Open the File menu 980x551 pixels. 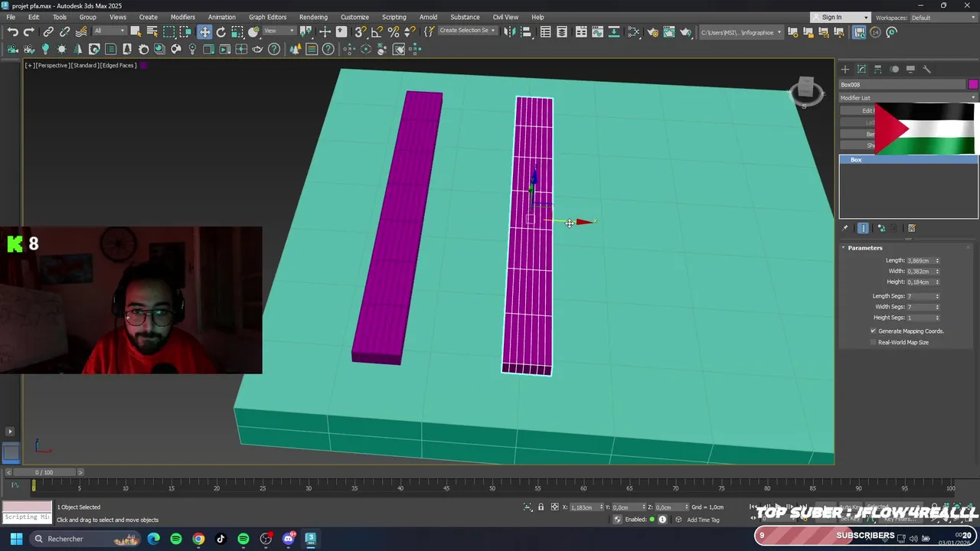11,17
